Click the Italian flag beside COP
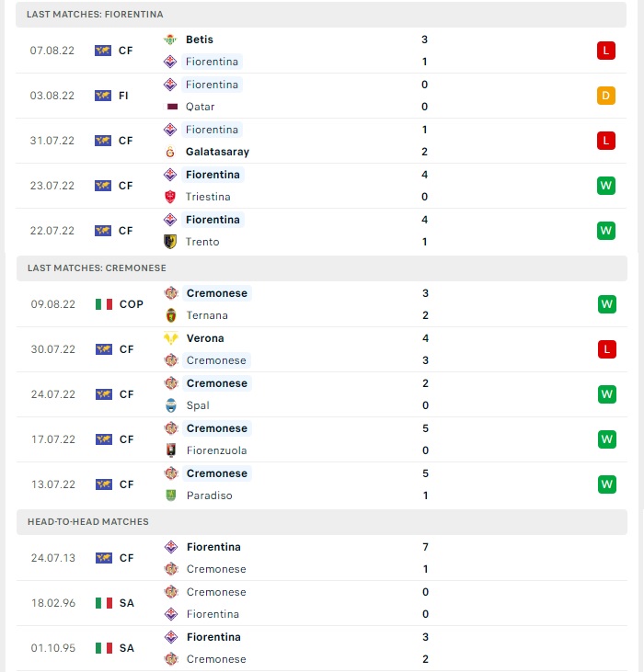 (x=104, y=304)
